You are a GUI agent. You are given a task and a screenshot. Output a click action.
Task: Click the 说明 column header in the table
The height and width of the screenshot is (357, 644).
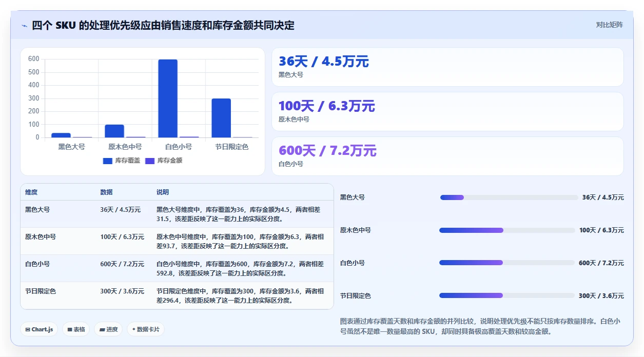pyautogui.click(x=163, y=192)
